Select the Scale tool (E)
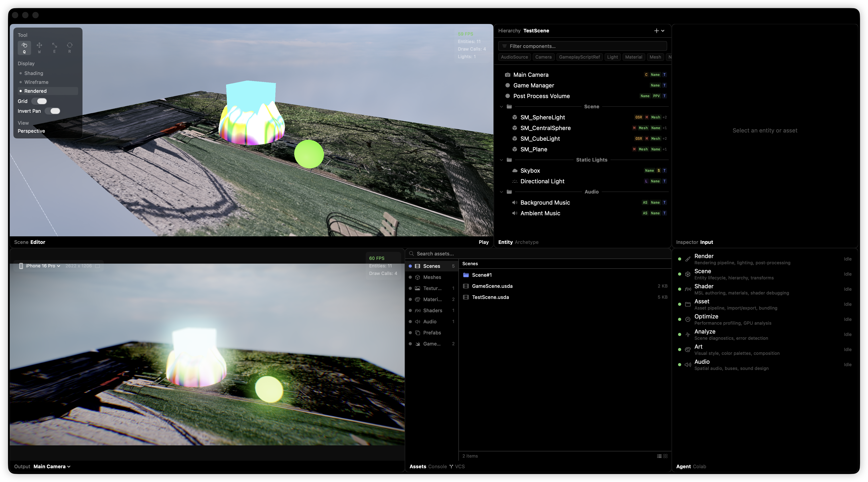Image resolution: width=868 pixels, height=482 pixels. point(55,47)
